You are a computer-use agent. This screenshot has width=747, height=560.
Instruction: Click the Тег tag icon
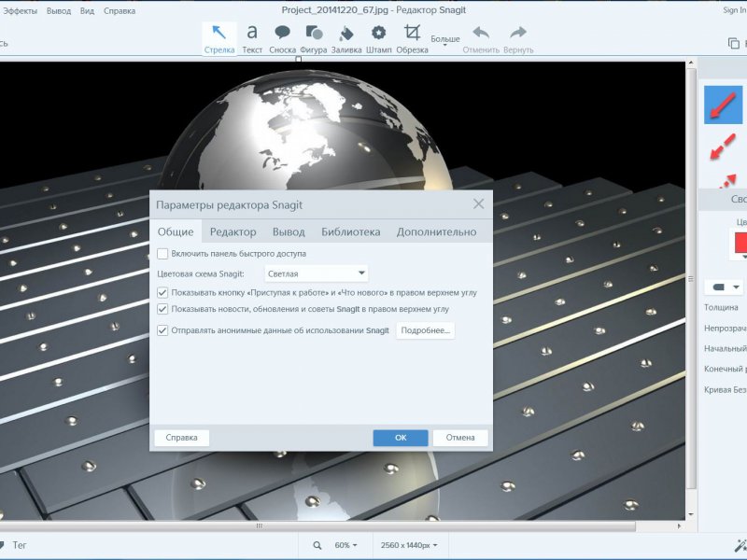point(2,545)
